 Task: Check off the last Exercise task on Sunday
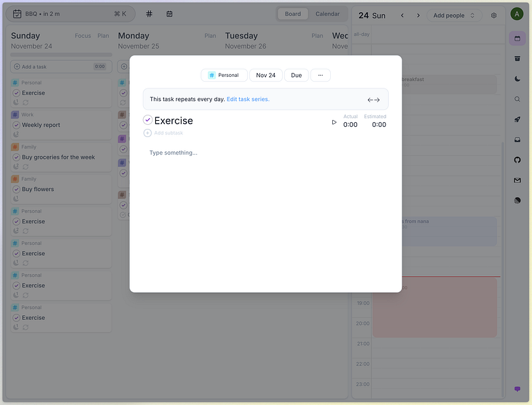click(16, 318)
